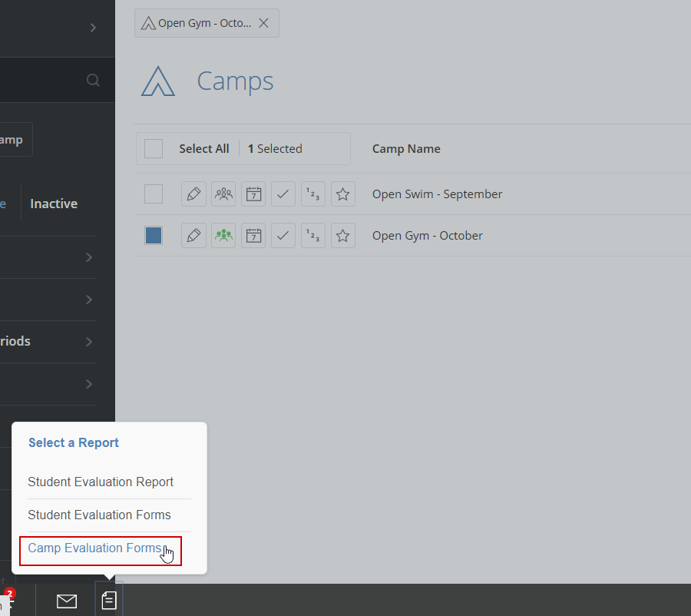Edit Open Gym - October with the pencil icon
The image size is (691, 616).
coord(194,236)
